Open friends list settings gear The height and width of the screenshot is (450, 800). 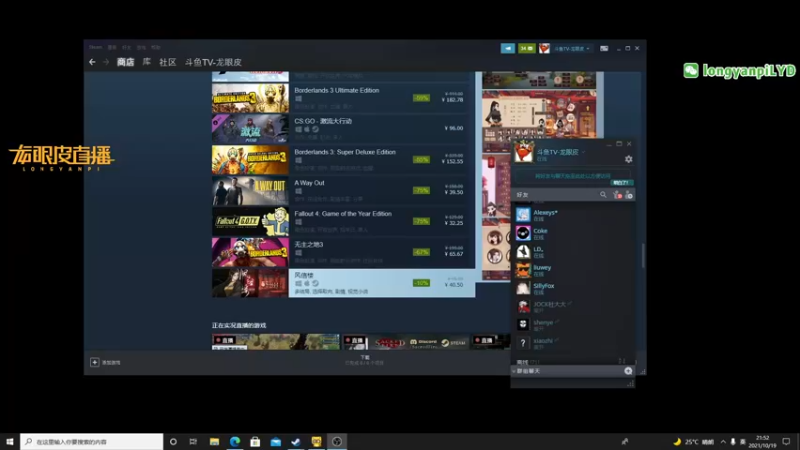pos(629,159)
